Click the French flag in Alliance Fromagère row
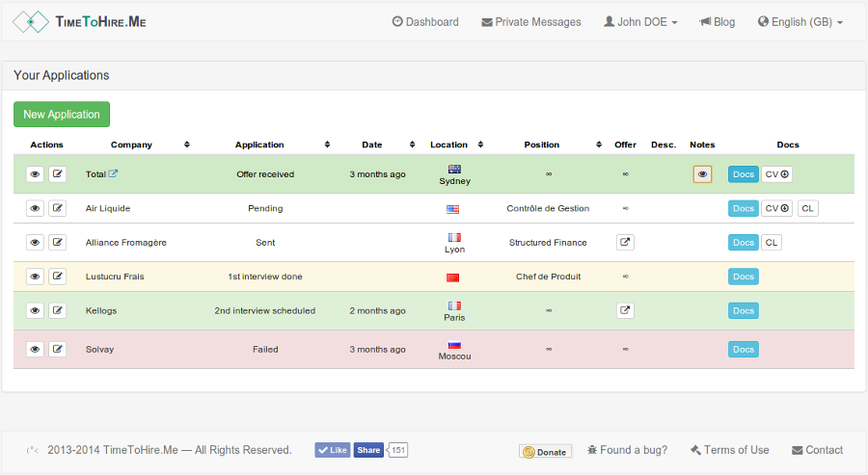This screenshot has height=475, width=868. (x=454, y=237)
